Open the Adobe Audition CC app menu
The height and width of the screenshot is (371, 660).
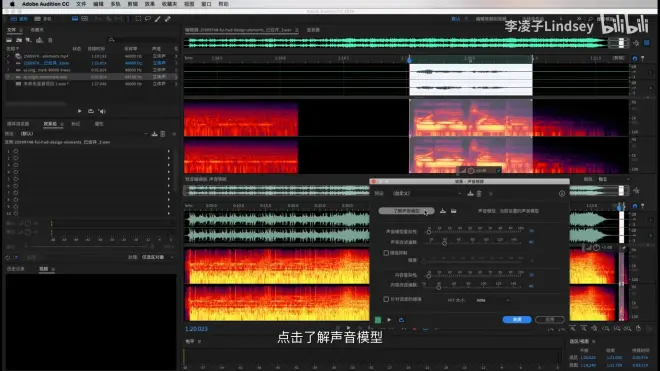tap(45, 4)
